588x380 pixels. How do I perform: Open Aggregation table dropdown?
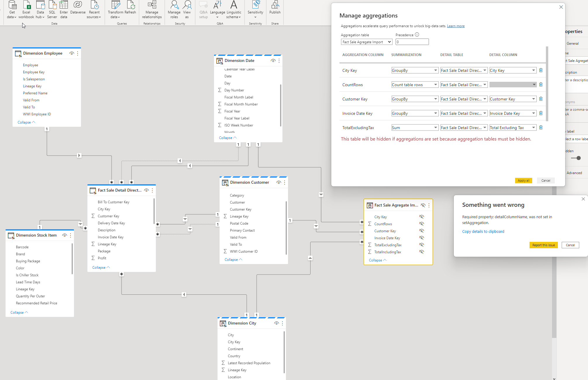(x=367, y=42)
